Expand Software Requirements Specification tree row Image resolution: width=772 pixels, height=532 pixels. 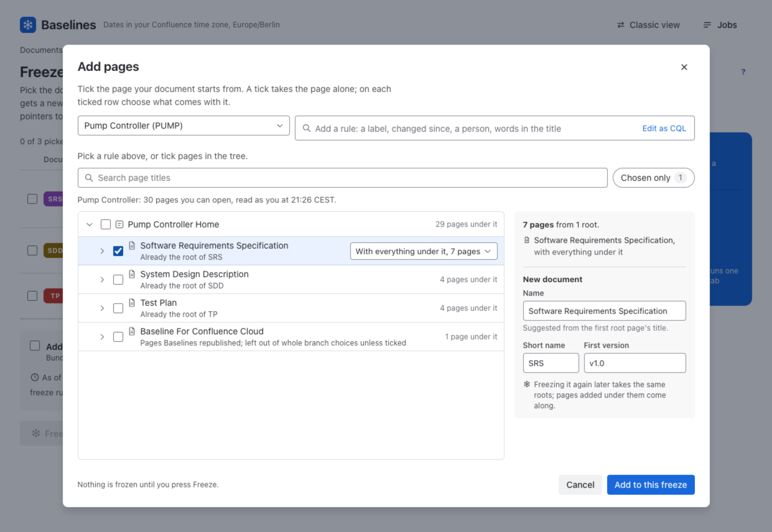102,251
